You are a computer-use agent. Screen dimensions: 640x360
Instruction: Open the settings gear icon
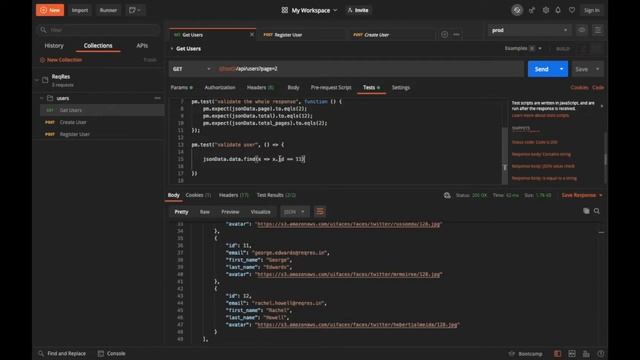[x=545, y=10]
